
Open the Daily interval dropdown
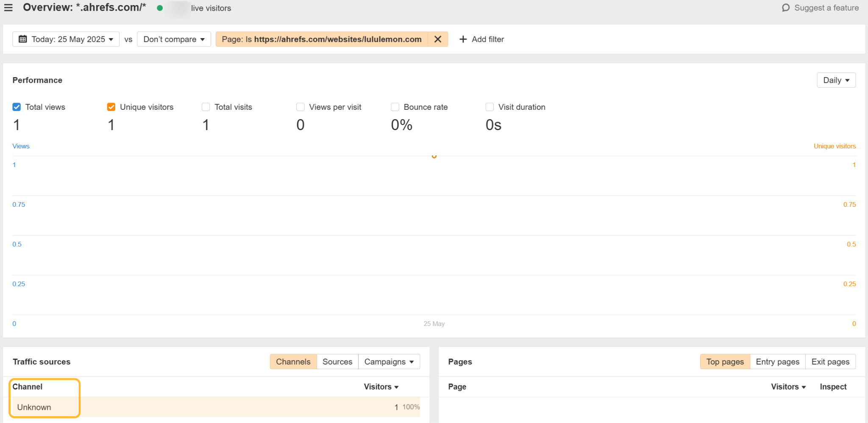tap(836, 80)
